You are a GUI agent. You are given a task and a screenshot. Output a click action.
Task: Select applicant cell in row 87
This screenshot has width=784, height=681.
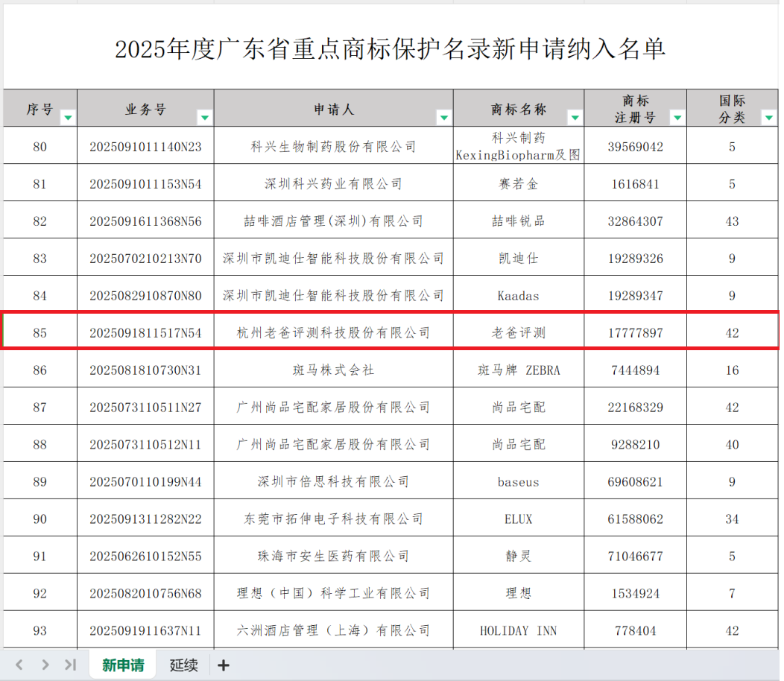click(334, 406)
